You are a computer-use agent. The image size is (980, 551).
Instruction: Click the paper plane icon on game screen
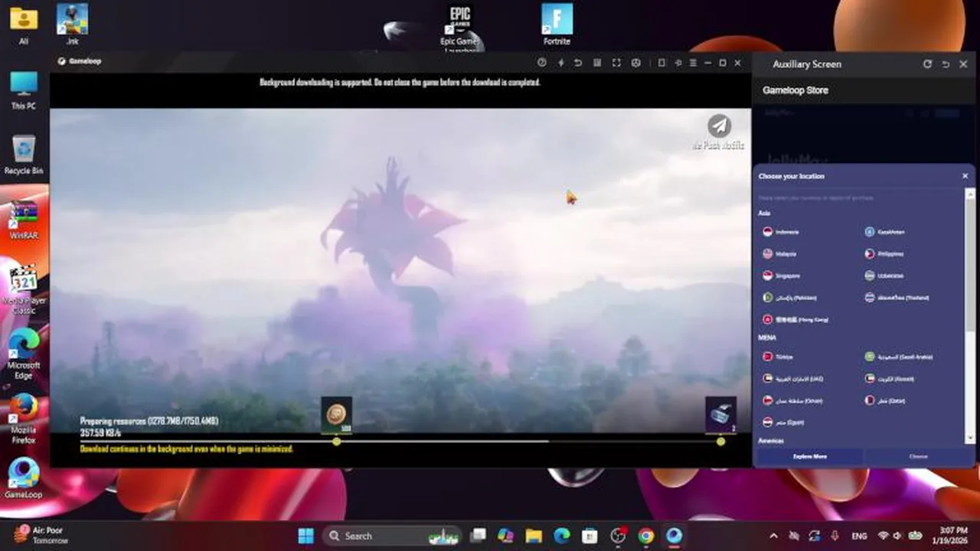(718, 126)
